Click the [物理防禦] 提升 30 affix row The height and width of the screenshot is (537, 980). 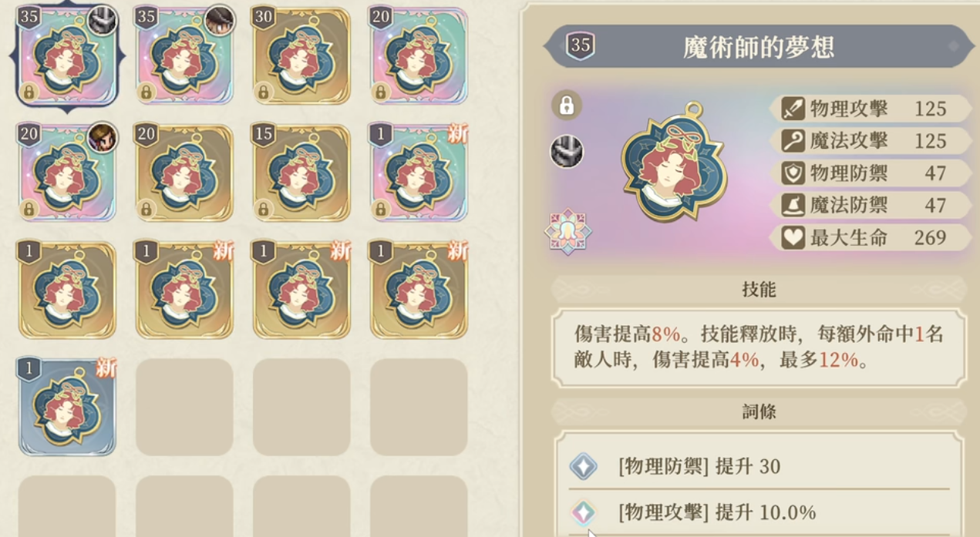tap(759, 467)
